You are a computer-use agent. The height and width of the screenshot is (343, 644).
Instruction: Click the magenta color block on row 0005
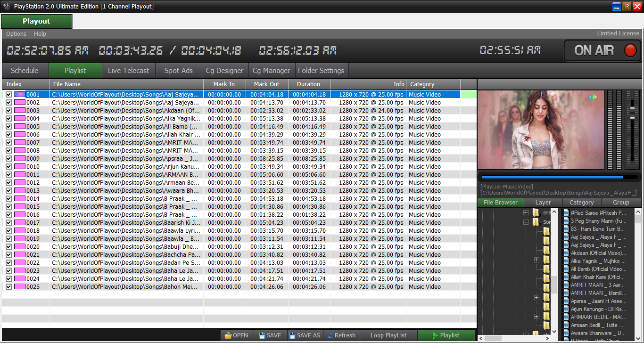click(x=20, y=127)
